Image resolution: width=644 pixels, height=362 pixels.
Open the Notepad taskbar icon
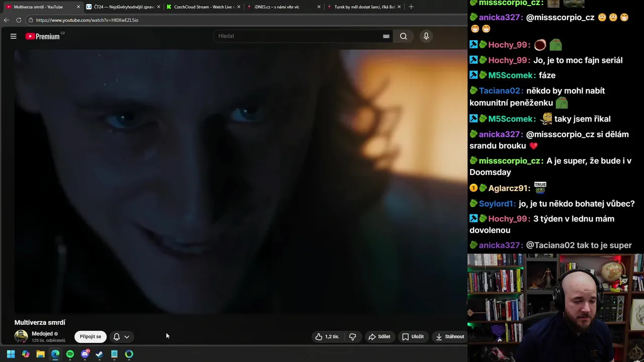(x=114, y=354)
